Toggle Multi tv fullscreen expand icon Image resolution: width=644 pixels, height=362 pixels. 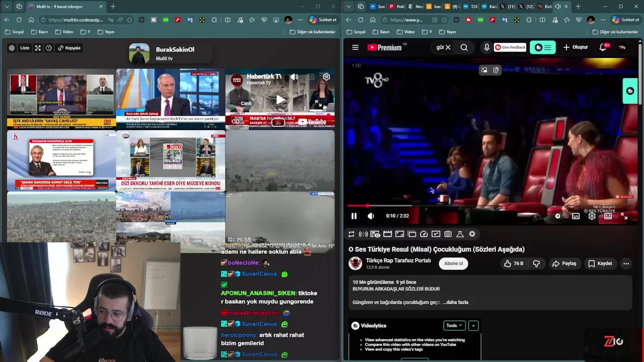38,48
